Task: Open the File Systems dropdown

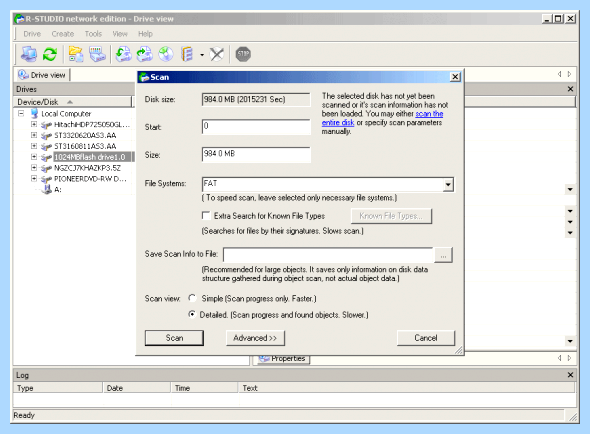Action: 448,184
